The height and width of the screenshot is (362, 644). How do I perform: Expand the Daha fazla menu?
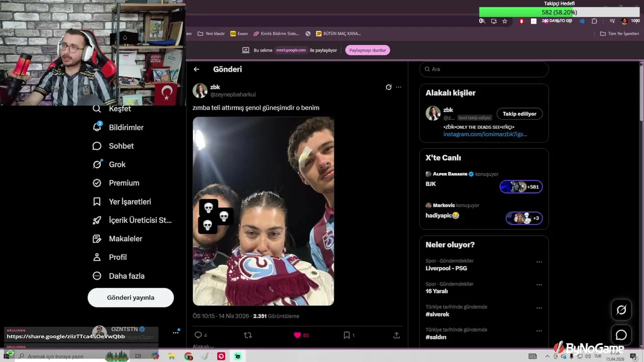coord(119,276)
